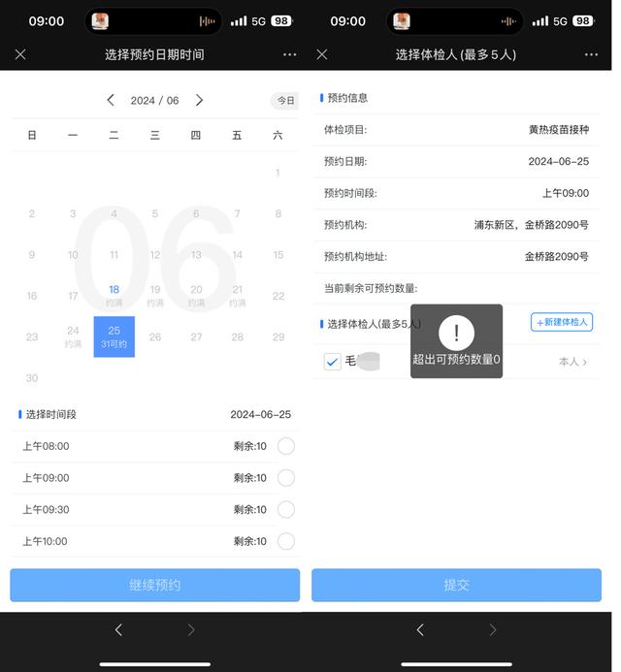Open more options on 选择预约日期时间 page
Image resolution: width=621 pixels, height=672 pixels.
(289, 54)
